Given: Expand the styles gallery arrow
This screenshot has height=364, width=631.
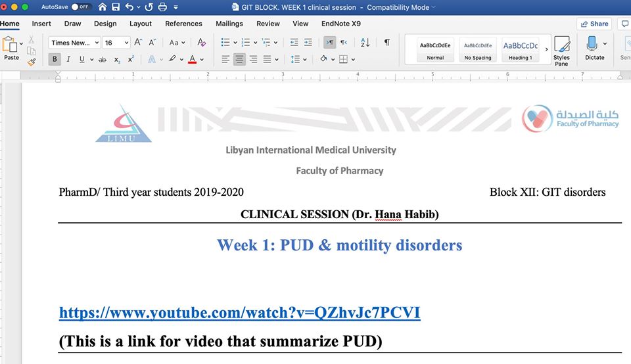Looking at the screenshot, I should 546,50.
